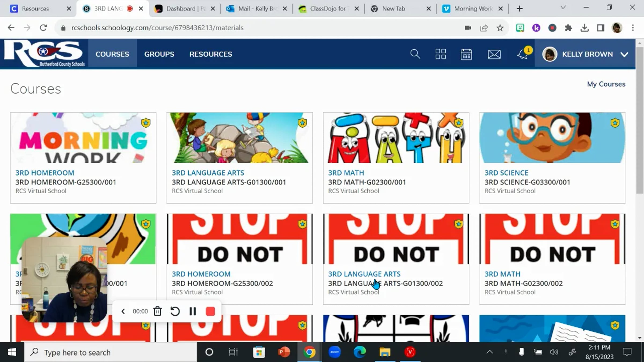Open Schoology search magnifier icon
Viewport: 644px width, 362px height.
click(415, 54)
